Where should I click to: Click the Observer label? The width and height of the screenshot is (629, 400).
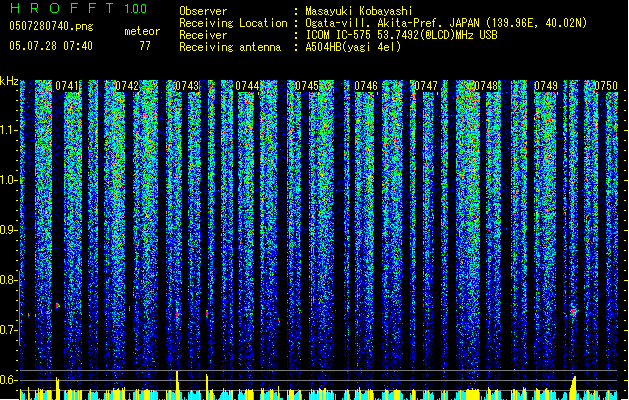[203, 11]
